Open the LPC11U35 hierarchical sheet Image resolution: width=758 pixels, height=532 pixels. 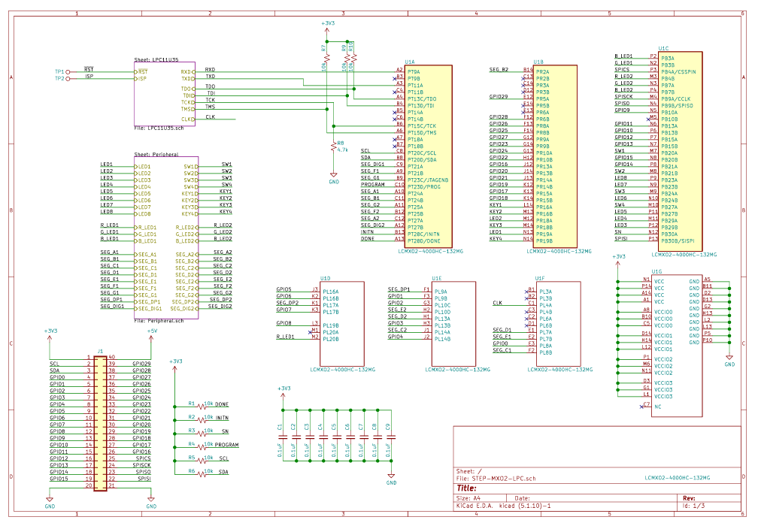(x=164, y=94)
